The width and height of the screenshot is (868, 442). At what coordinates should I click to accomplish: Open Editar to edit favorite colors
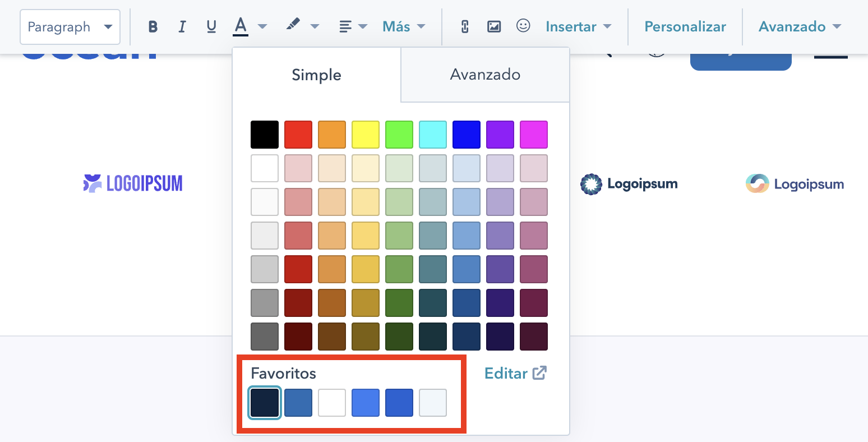[x=514, y=373]
